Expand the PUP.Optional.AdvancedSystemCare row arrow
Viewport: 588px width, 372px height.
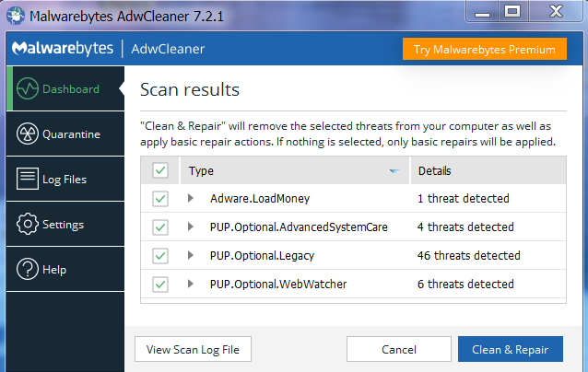pyautogui.click(x=191, y=227)
